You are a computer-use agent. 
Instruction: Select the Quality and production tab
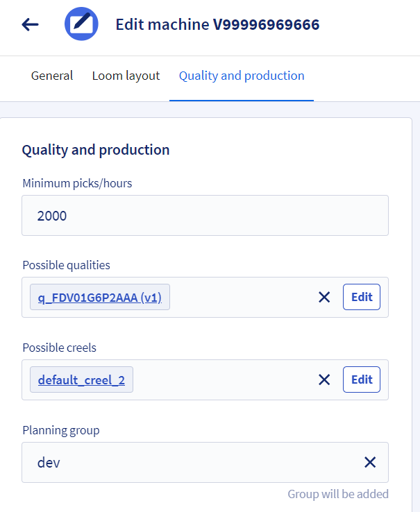[x=242, y=76]
